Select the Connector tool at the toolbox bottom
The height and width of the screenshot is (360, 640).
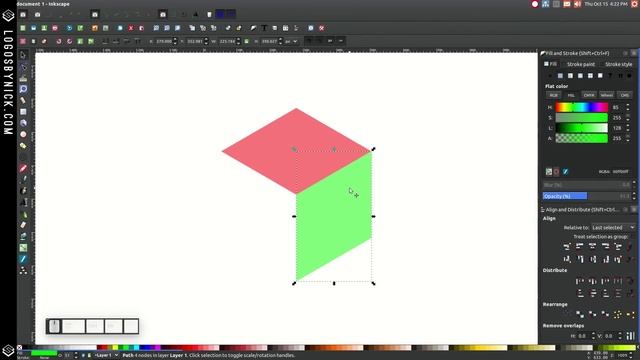pos(23,270)
